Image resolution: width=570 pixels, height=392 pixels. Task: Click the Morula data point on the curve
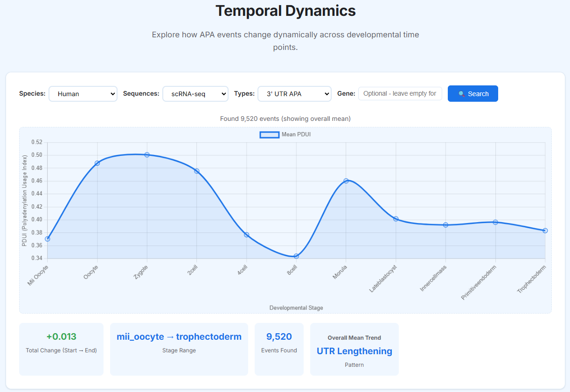click(x=346, y=181)
